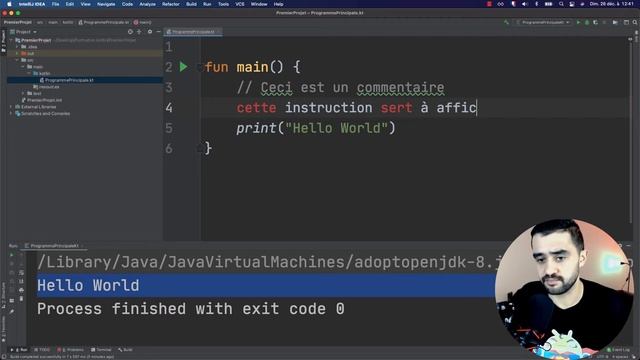
Task: Select the ProgrammePrincipale.kt editor tab
Action: pos(193,31)
